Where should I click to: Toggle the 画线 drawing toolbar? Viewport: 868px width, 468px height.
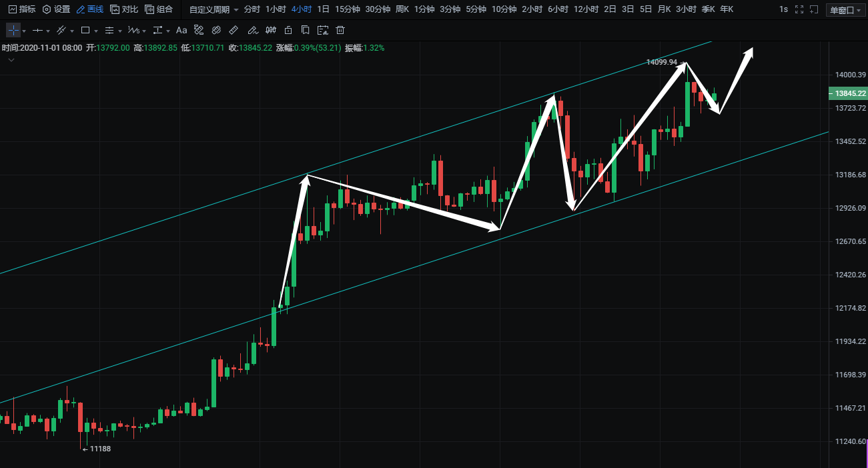point(90,9)
